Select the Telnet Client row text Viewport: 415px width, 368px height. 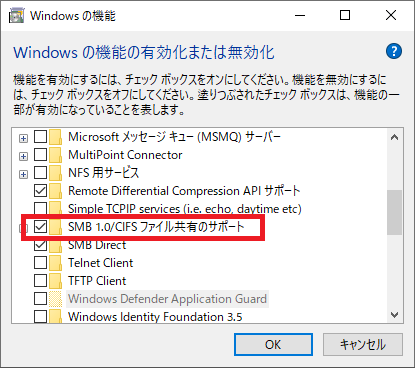(101, 263)
